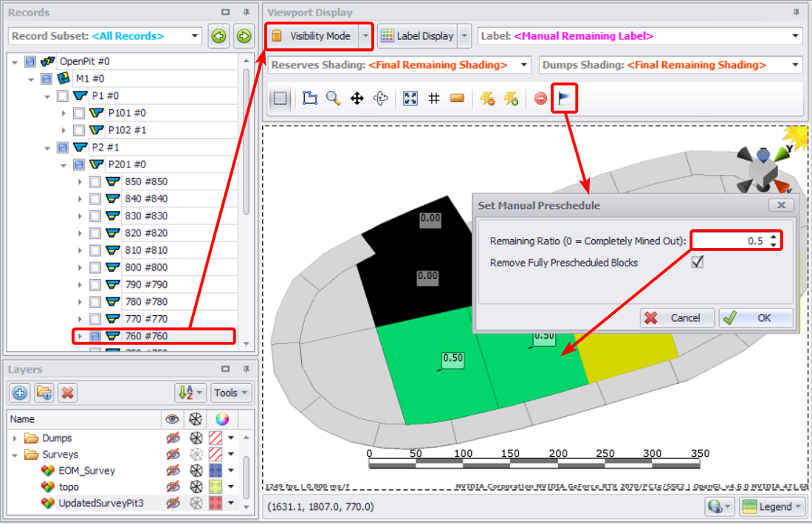This screenshot has width=812, height=524.
Task: Open the Record Subset dropdown
Action: (195, 35)
